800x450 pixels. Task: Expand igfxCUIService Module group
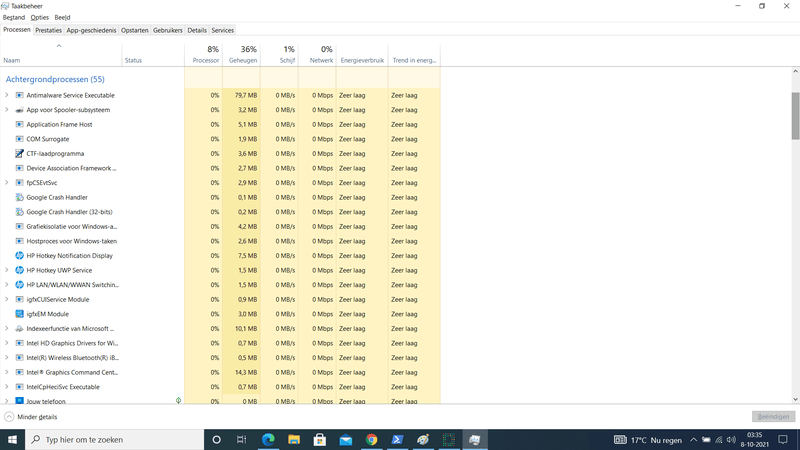point(7,299)
